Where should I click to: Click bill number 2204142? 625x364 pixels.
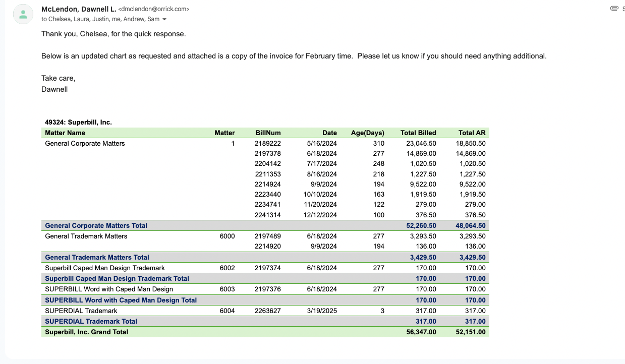pyautogui.click(x=268, y=163)
